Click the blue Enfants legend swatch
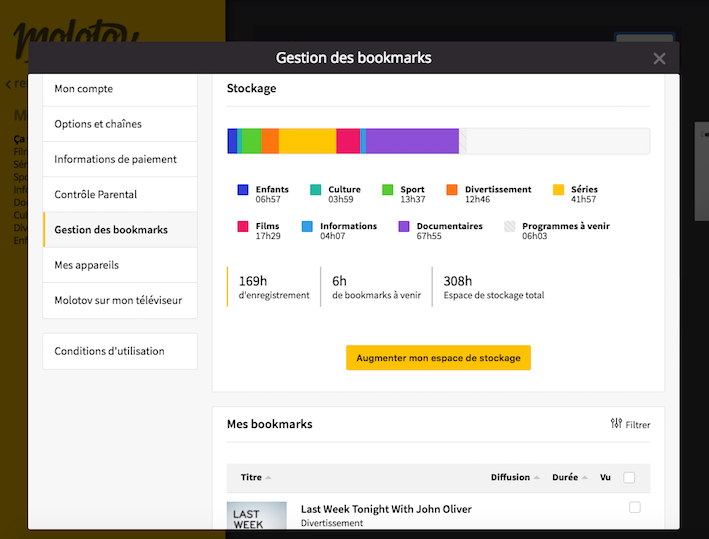709x539 pixels. coord(243,189)
